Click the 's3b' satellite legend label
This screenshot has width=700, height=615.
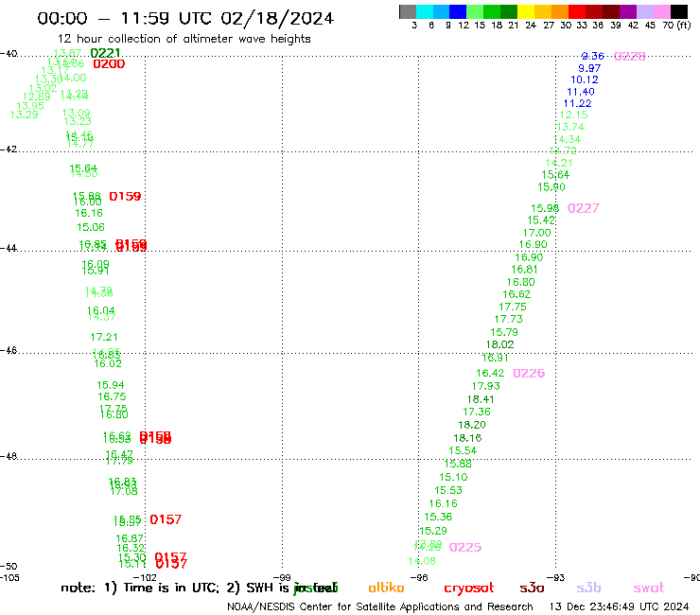coord(588,588)
